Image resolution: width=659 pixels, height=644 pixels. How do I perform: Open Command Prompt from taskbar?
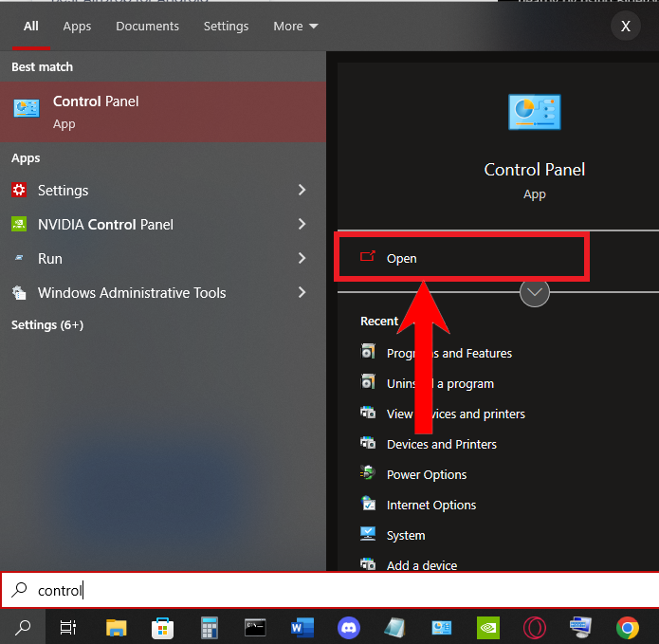pos(255,627)
